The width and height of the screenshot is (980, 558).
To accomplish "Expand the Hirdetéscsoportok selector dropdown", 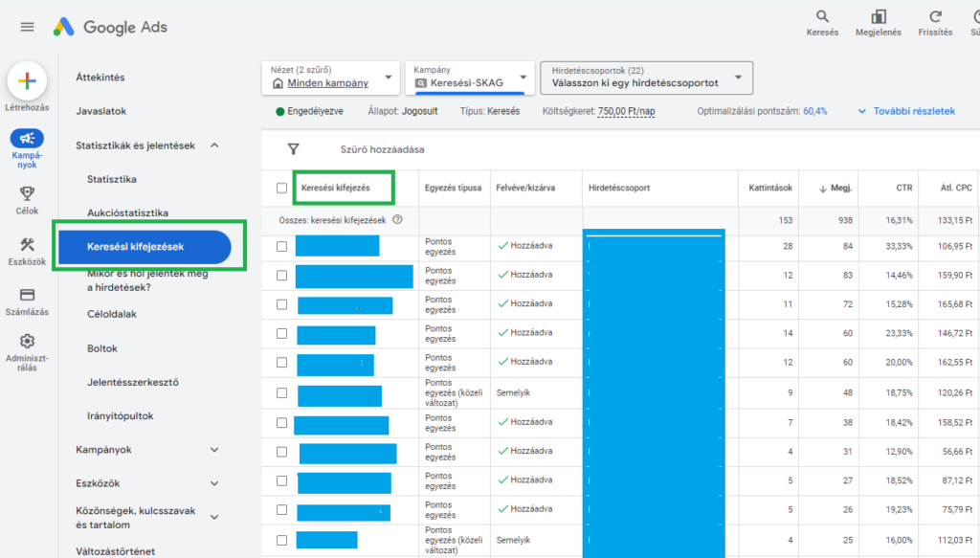I will coord(646,78).
